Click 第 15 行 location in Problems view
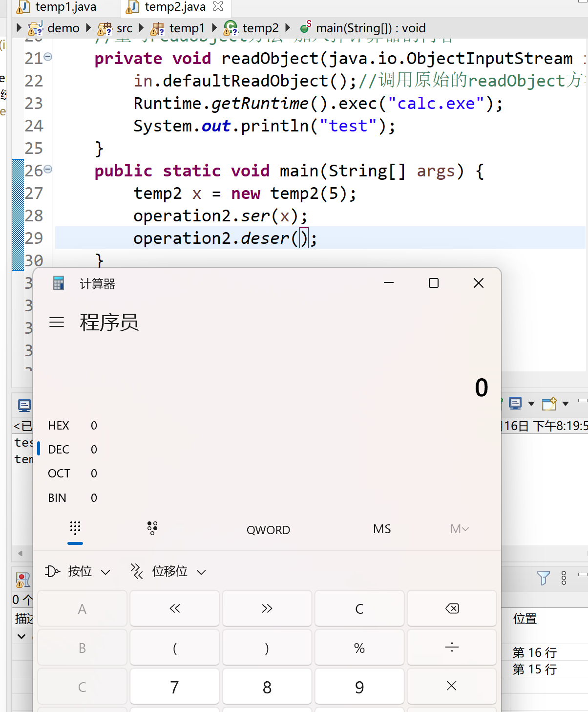The width and height of the screenshot is (588, 712). [535, 669]
